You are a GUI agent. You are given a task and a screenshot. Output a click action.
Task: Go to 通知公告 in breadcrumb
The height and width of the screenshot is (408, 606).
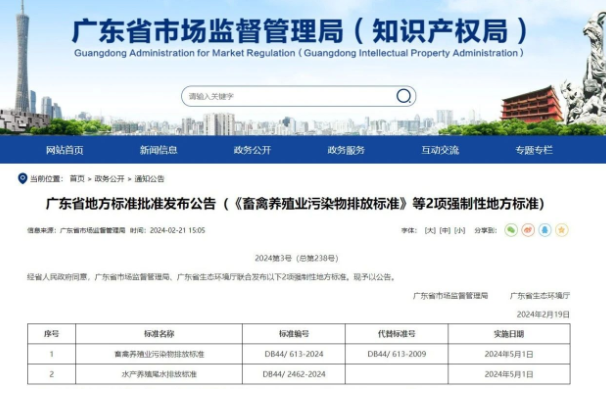[x=149, y=178]
